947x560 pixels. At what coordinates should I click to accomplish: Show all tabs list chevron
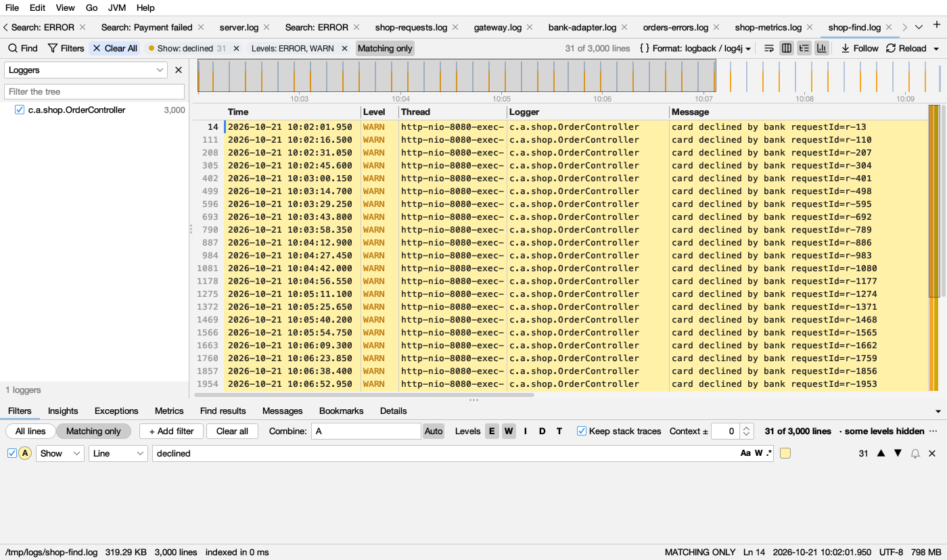(x=919, y=27)
